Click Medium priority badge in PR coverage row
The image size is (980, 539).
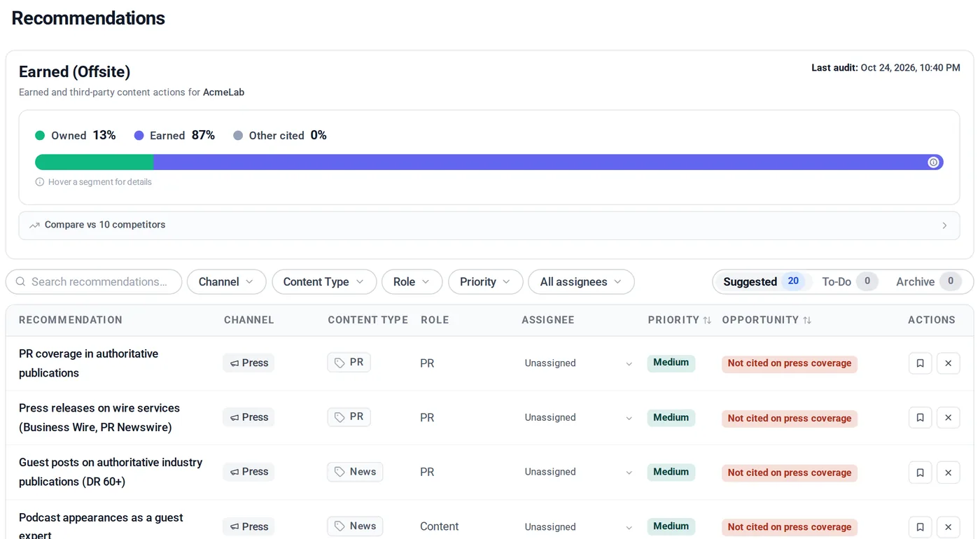click(671, 363)
